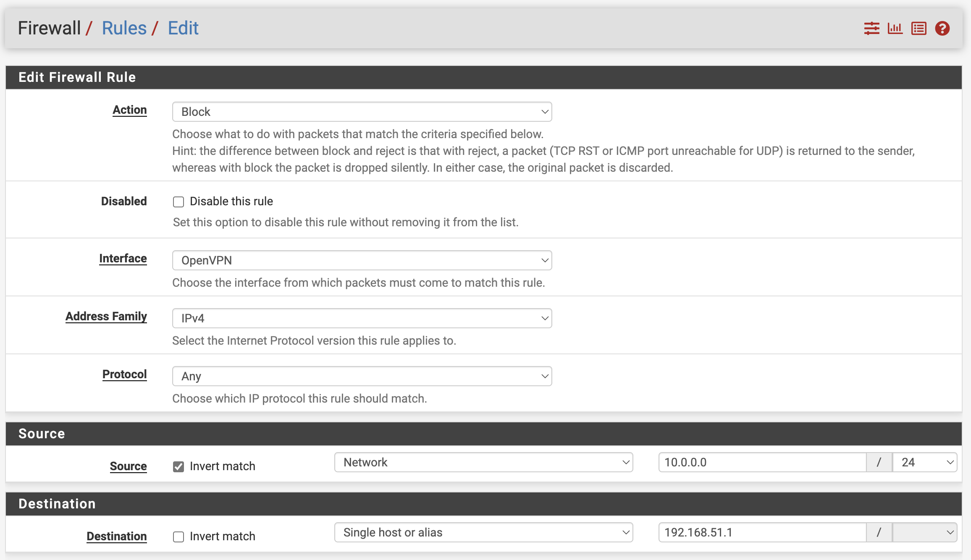The image size is (971, 560).
Task: Open the related log entries icon
Action: [x=919, y=29]
